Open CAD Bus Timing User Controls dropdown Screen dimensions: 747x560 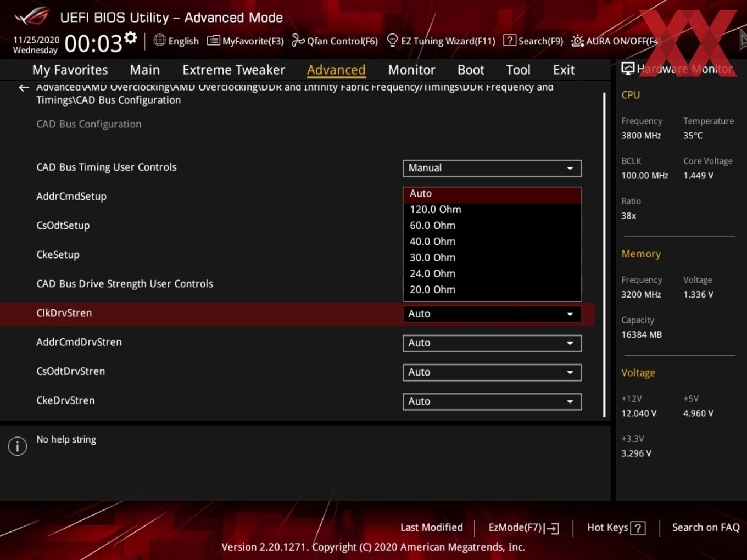[492, 168]
